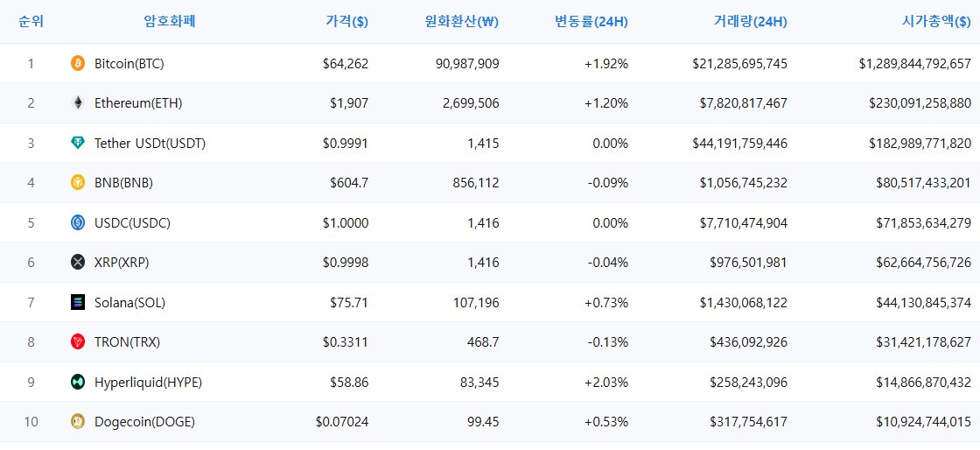Select Hyperliquid won value 83,345

tap(478, 382)
